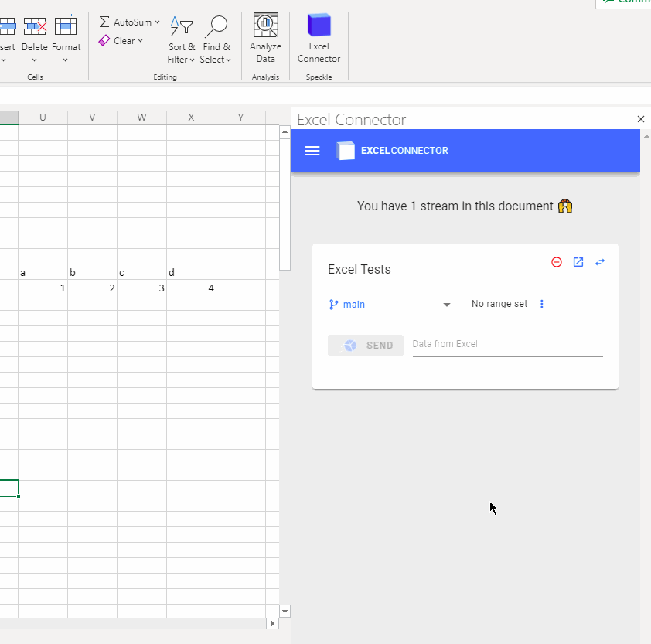Select column X header
The image size is (651, 644).
[191, 118]
